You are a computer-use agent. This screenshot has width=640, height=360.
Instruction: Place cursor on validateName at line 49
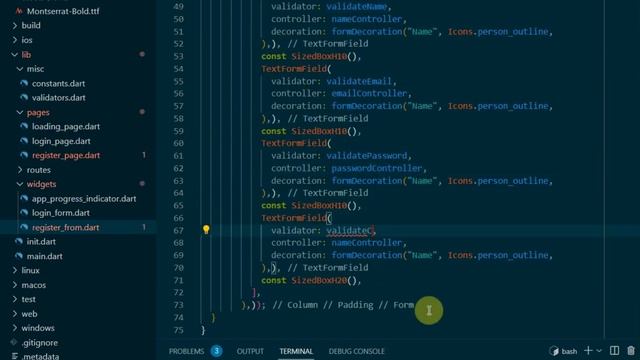point(357,7)
